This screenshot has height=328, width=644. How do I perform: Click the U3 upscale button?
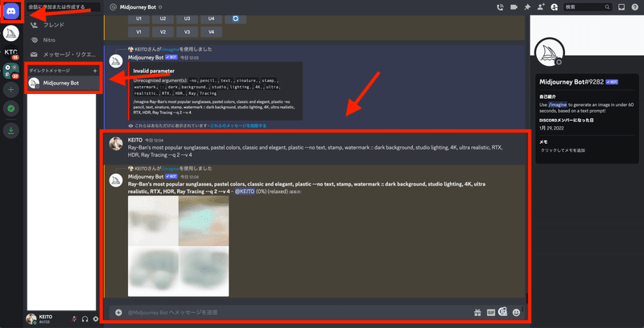pos(188,18)
